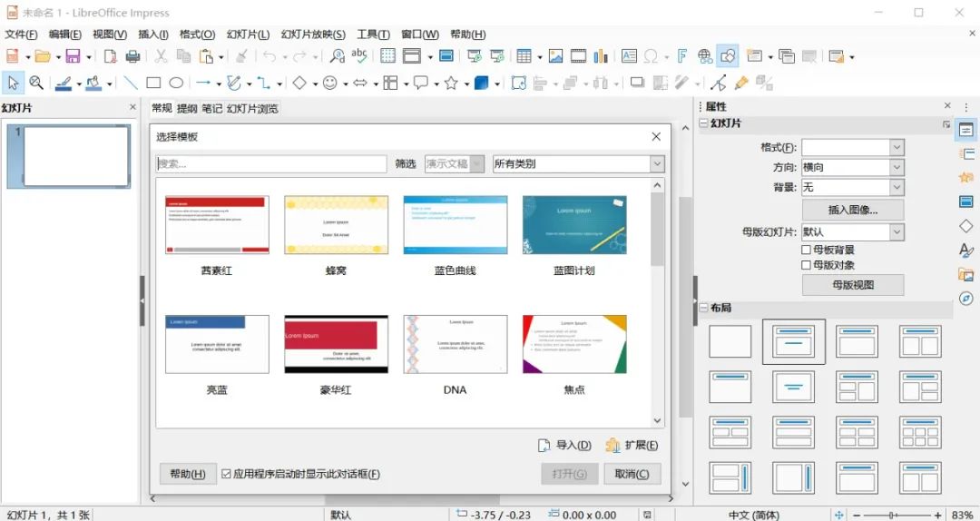Enable the 母版对象 checkbox

(807, 265)
